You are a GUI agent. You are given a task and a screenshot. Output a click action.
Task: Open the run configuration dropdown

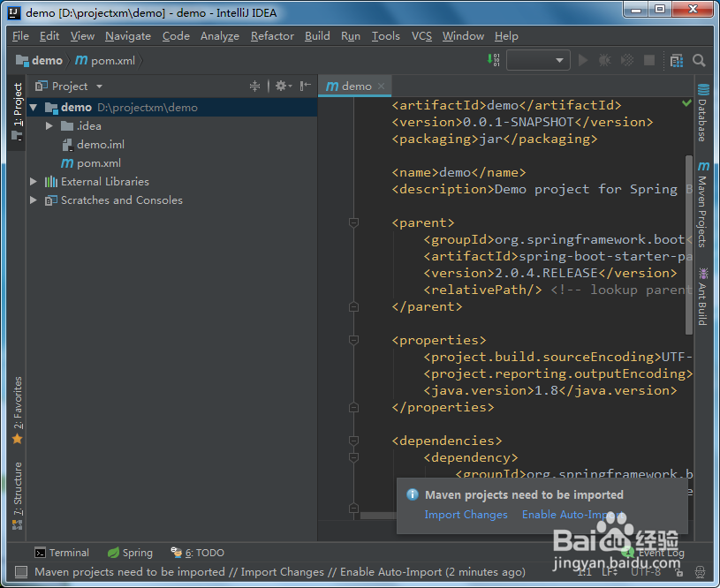pyautogui.click(x=538, y=60)
